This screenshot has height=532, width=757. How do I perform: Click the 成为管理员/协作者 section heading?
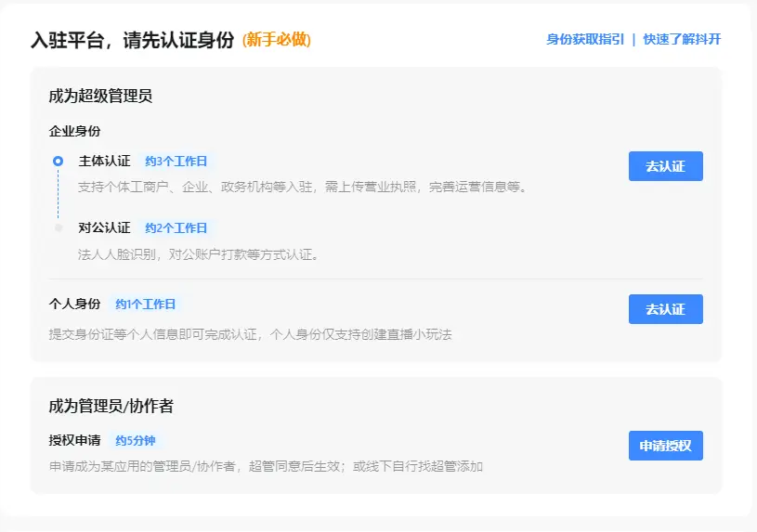tap(111, 406)
